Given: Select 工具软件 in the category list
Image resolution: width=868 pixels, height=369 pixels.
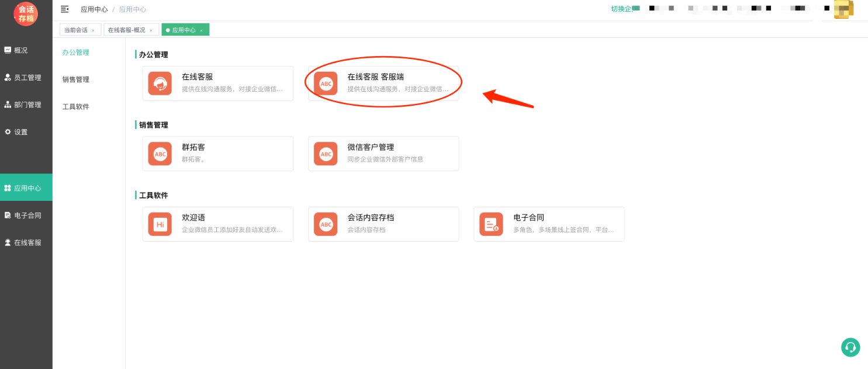Looking at the screenshot, I should click(76, 107).
